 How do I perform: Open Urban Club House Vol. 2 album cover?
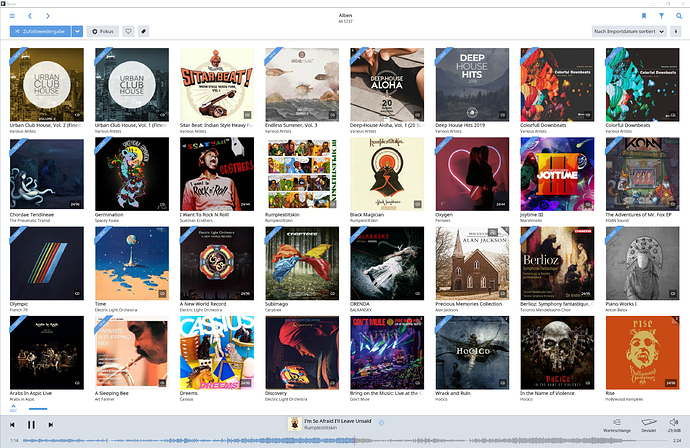(x=47, y=85)
